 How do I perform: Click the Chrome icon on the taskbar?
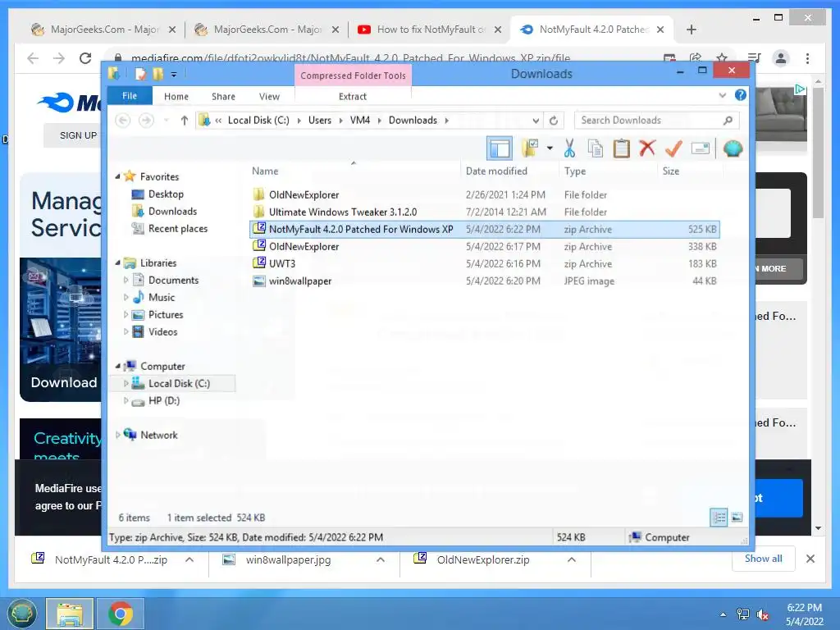[x=120, y=614]
